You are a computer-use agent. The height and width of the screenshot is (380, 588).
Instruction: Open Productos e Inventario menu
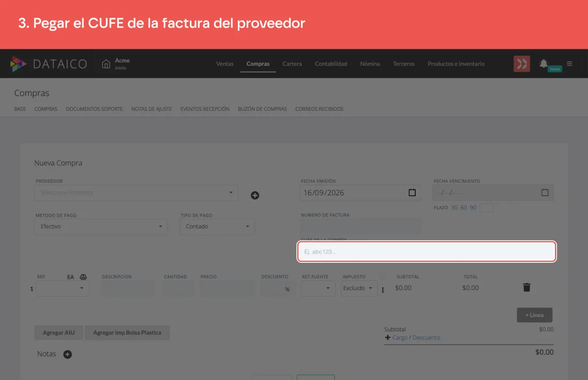pos(456,64)
